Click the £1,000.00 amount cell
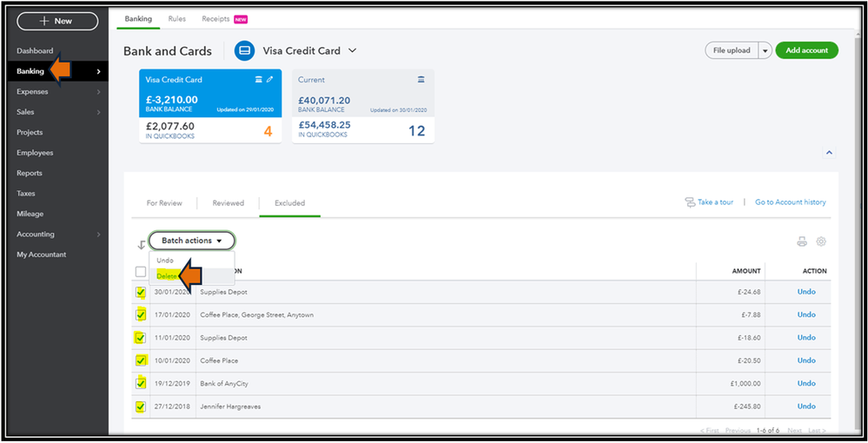The width and height of the screenshot is (868, 443). coord(745,383)
